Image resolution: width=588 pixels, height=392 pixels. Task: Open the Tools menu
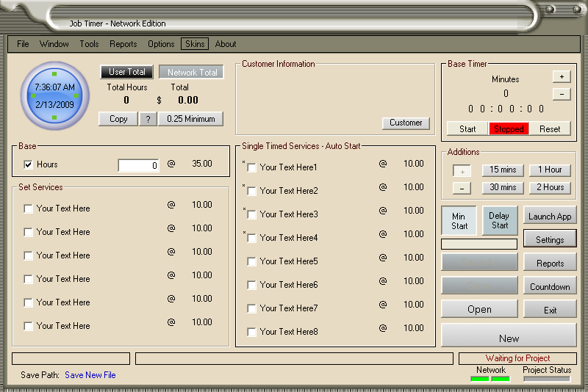click(89, 44)
